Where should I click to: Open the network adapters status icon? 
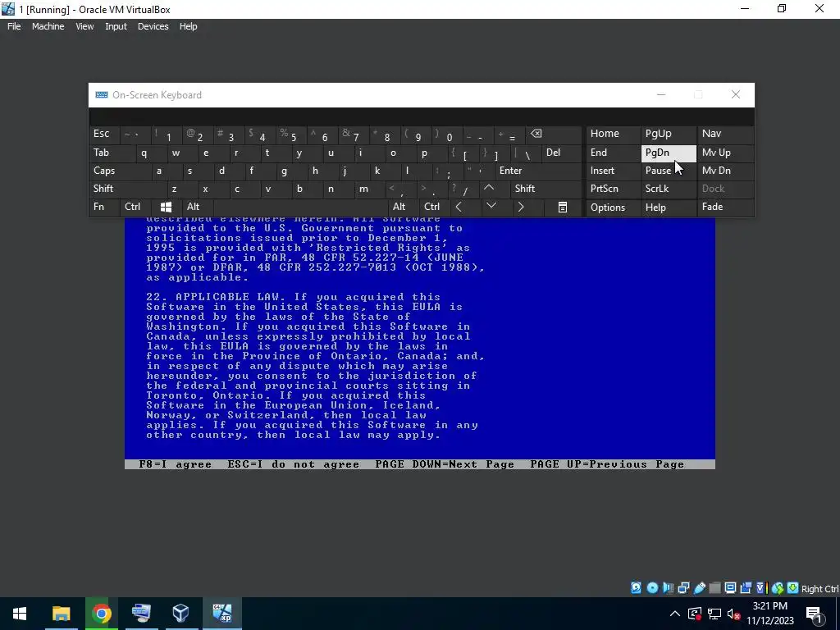tap(683, 587)
